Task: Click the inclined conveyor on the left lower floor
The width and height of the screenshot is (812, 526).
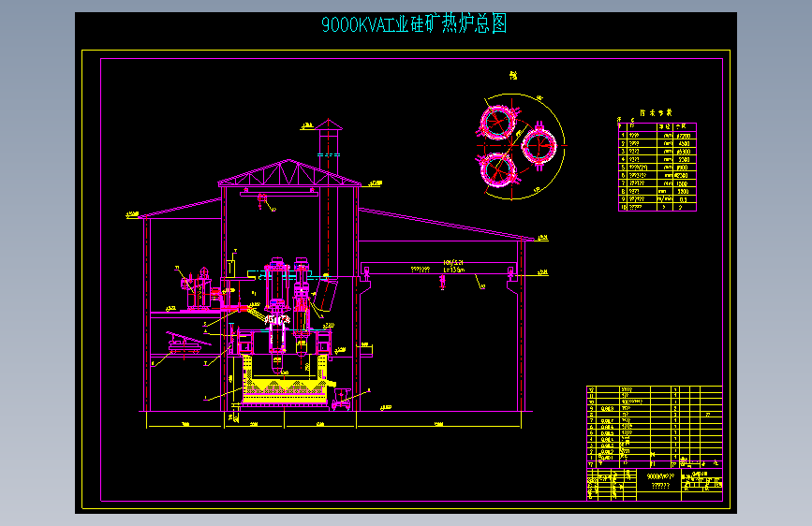Action: click(188, 342)
